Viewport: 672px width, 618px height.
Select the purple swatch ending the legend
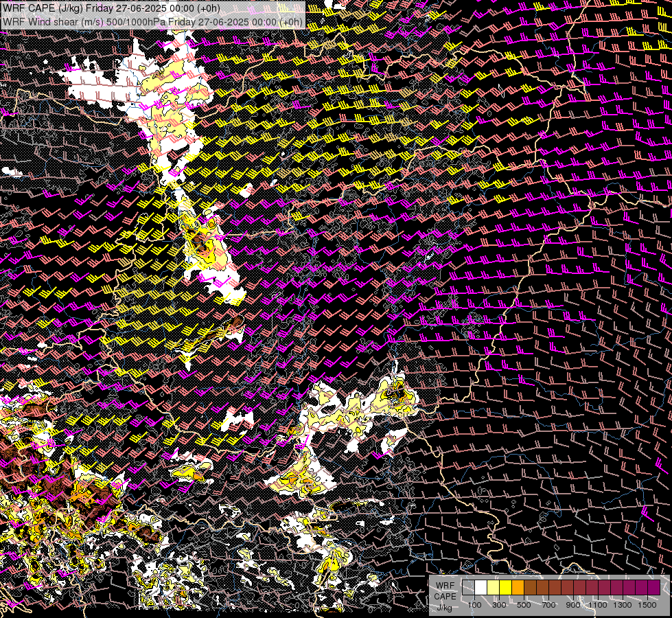pyautogui.click(x=654, y=588)
